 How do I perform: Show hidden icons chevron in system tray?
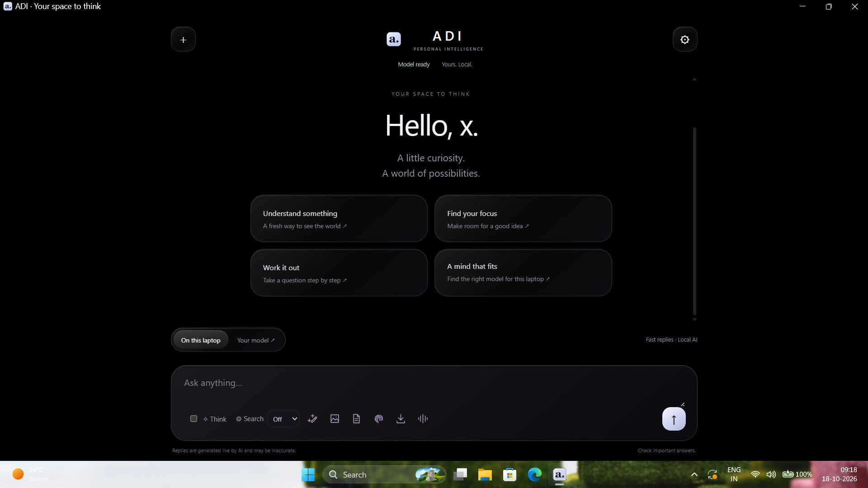coord(694,474)
